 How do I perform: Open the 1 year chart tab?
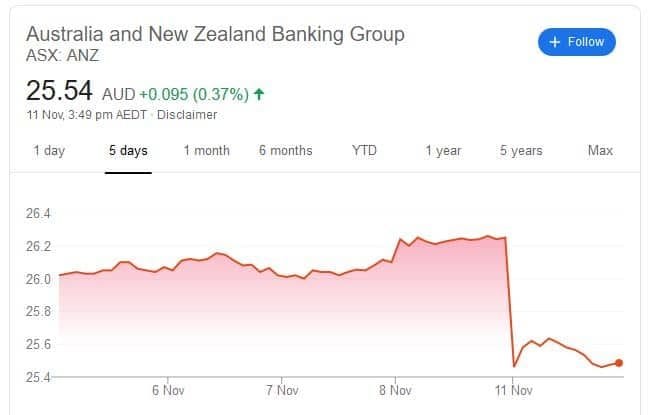pos(443,151)
